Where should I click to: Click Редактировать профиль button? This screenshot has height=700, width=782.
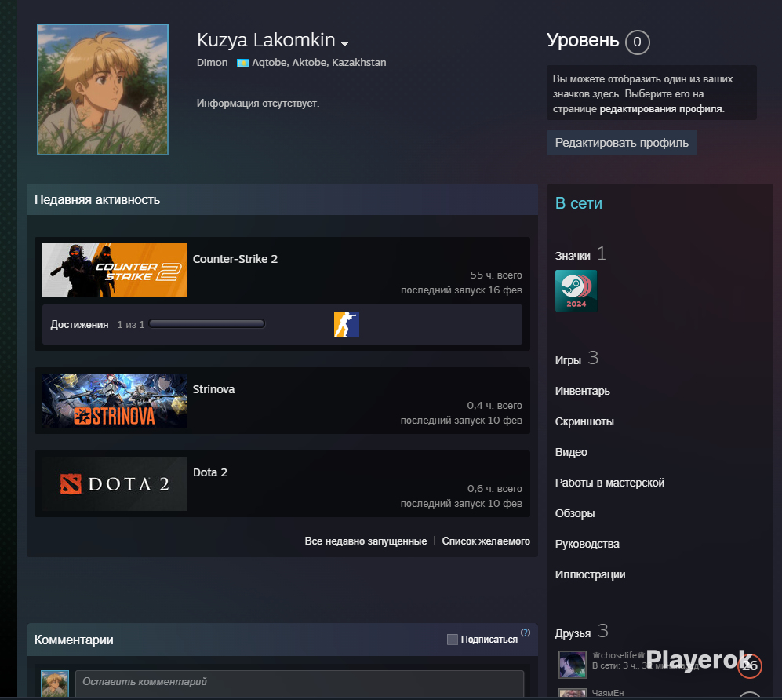622,143
